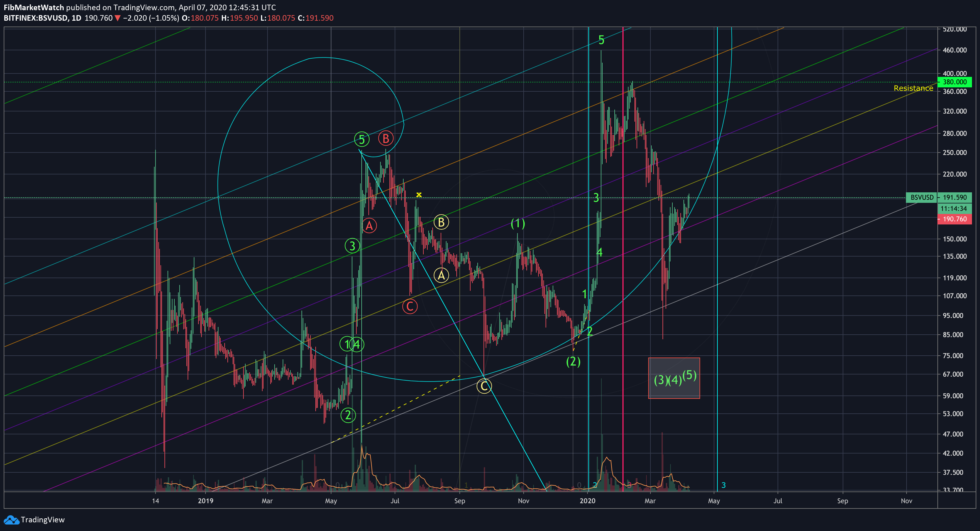Click the 107.000 label on price axis
The height and width of the screenshot is (531, 980).
(954, 296)
